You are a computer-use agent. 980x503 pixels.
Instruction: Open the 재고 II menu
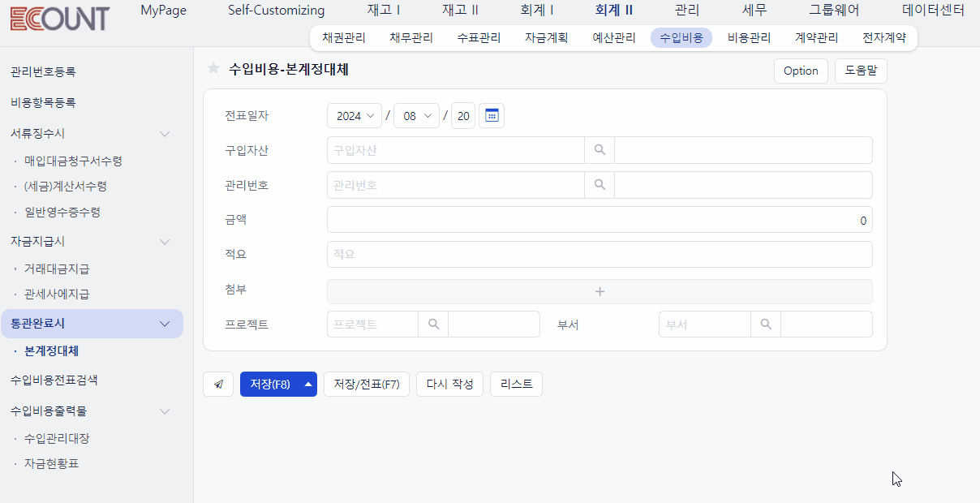pos(460,11)
